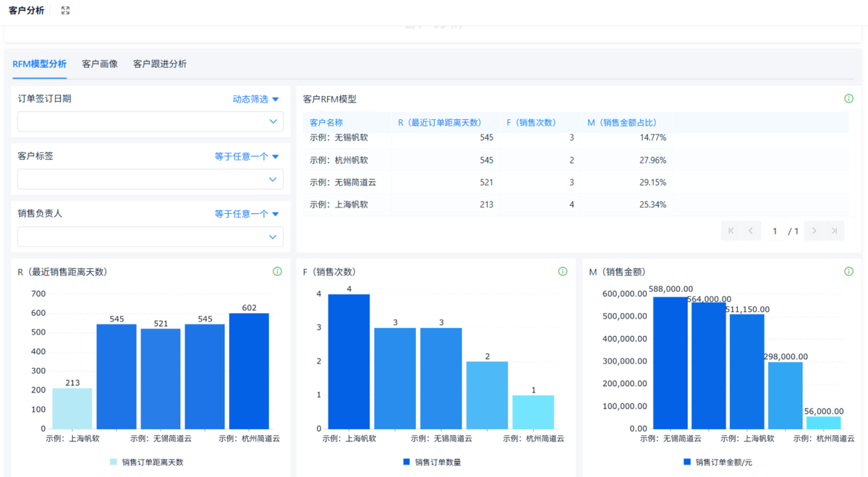
Task: Open 动态筛选 filter mode dropdown
Action: (x=255, y=99)
